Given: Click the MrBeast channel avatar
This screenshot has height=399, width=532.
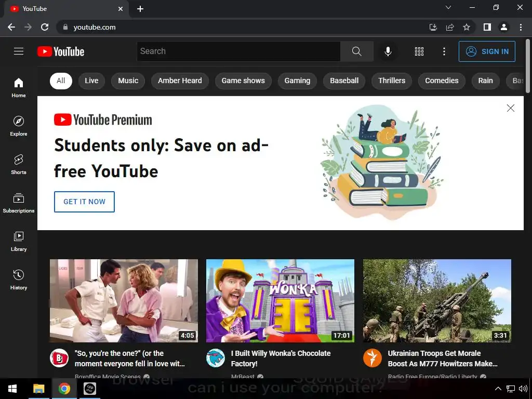Looking at the screenshot, I should (216, 358).
